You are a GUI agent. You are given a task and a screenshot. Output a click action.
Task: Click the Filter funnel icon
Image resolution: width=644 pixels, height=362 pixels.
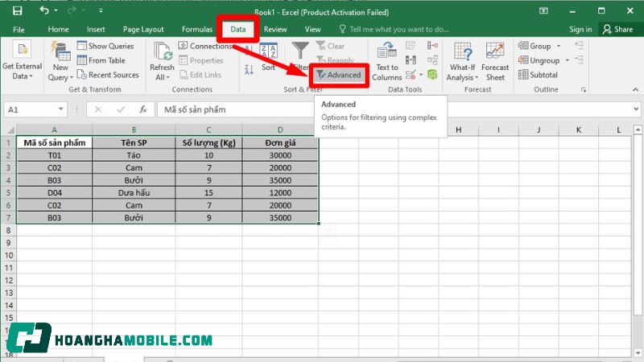click(299, 51)
